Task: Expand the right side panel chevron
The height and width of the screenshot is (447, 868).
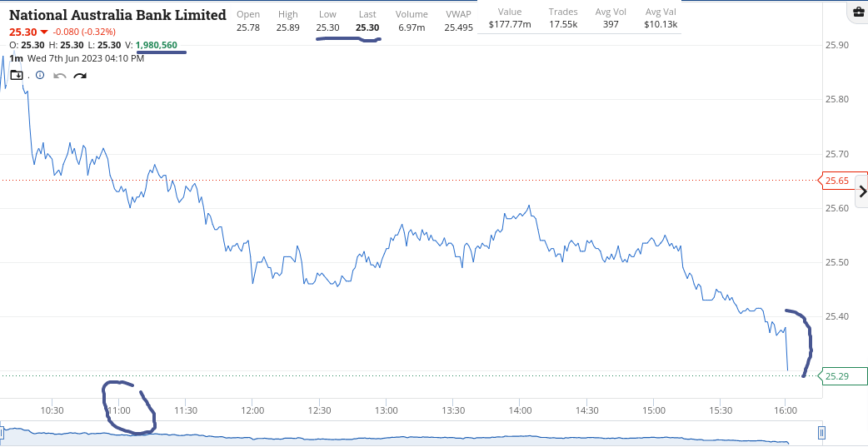Action: [862, 192]
